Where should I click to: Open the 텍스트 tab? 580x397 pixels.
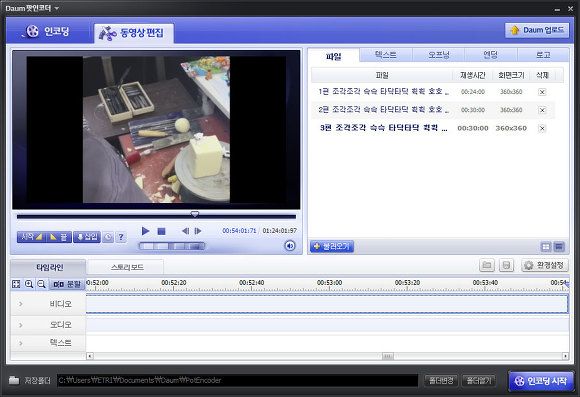click(385, 55)
